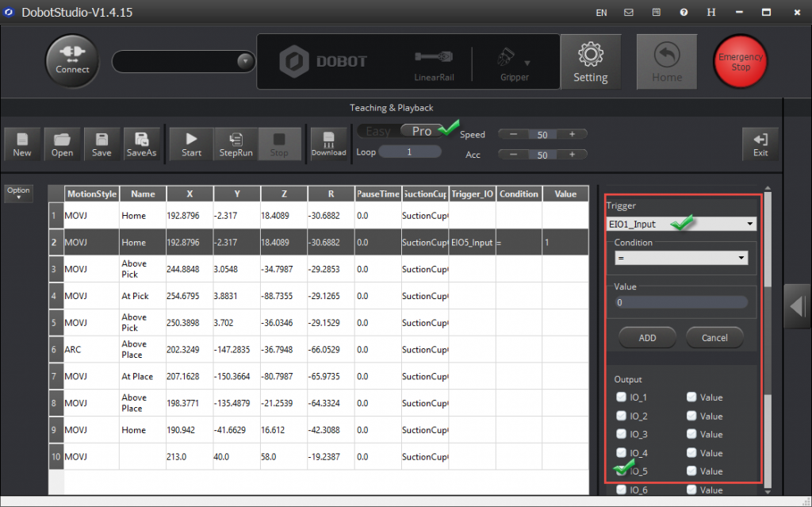The height and width of the screenshot is (507, 812).
Task: Click the Home return arrow button
Action: click(x=666, y=62)
